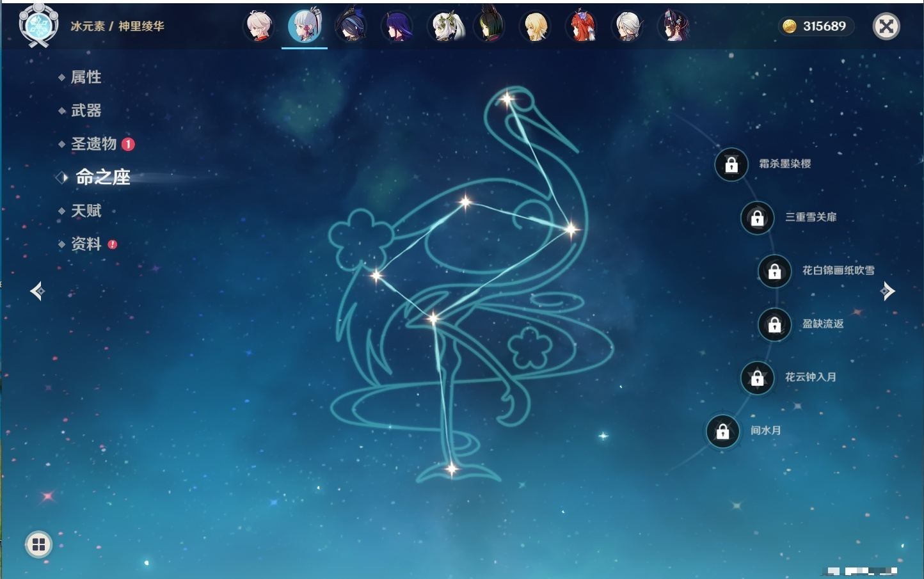924x579 pixels.
Task: Select the white-haired red-scarf character avatar
Action: click(259, 26)
